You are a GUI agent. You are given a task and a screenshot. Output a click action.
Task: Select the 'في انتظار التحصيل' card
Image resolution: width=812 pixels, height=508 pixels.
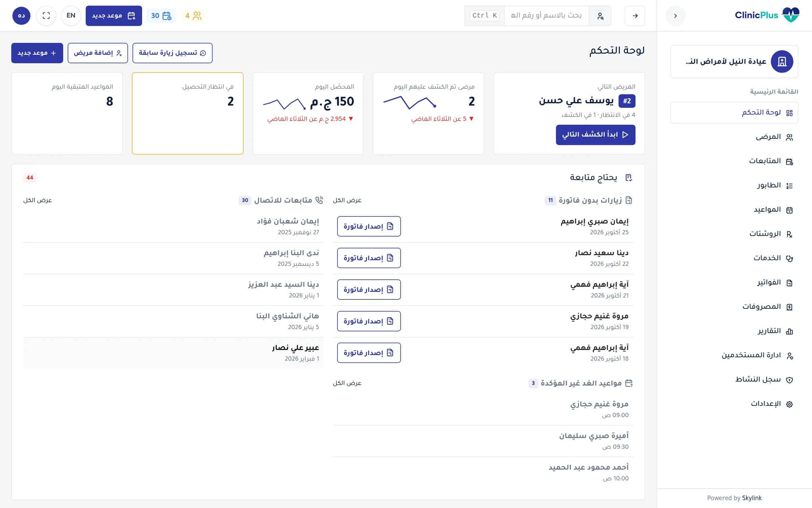tap(188, 113)
